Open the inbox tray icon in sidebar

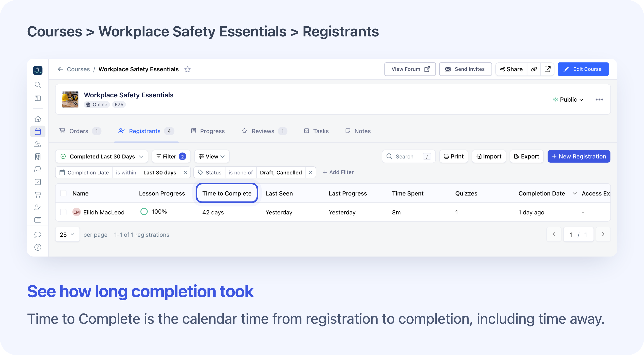pos(38,169)
